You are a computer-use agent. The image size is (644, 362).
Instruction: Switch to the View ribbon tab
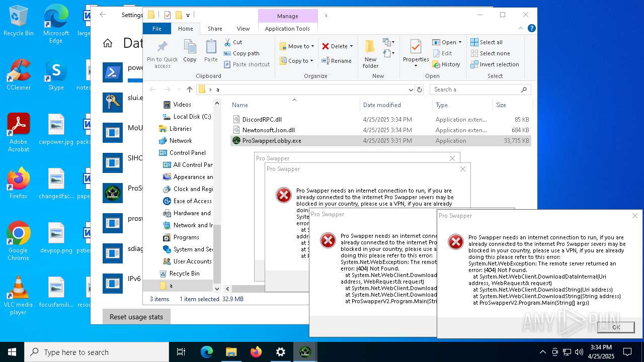pyautogui.click(x=243, y=29)
